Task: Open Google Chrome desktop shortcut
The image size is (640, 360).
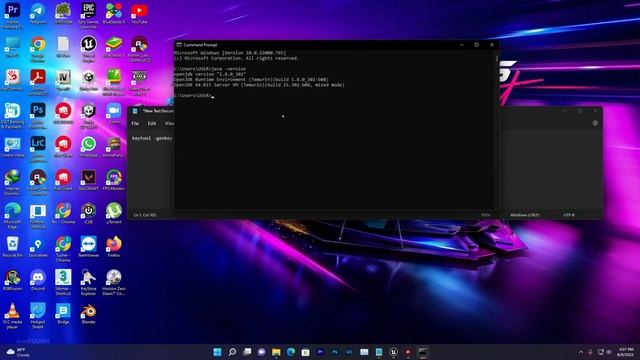Action: [38, 49]
